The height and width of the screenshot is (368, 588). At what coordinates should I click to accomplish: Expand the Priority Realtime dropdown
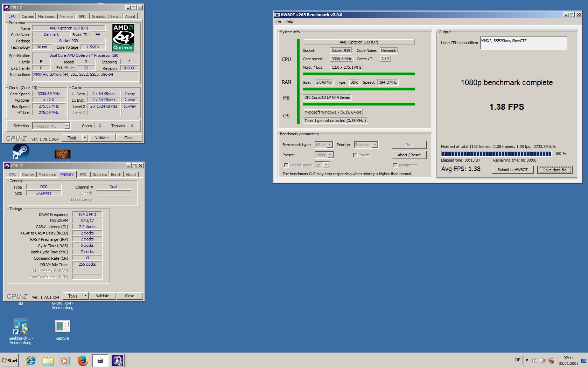click(374, 145)
